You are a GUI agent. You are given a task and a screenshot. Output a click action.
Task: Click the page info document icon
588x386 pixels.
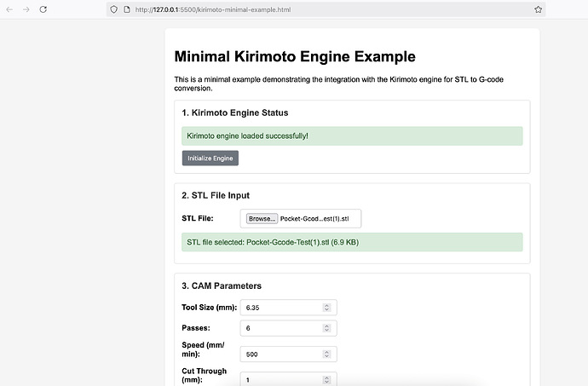pos(127,9)
